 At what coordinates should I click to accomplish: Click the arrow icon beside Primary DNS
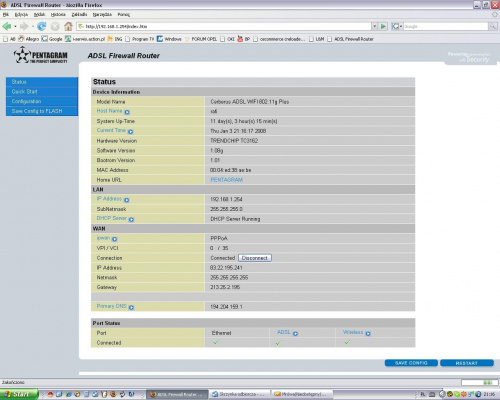click(131, 307)
